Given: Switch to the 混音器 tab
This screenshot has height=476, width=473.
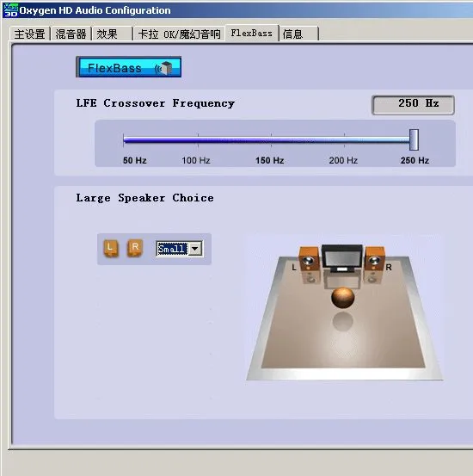Looking at the screenshot, I should (71, 34).
